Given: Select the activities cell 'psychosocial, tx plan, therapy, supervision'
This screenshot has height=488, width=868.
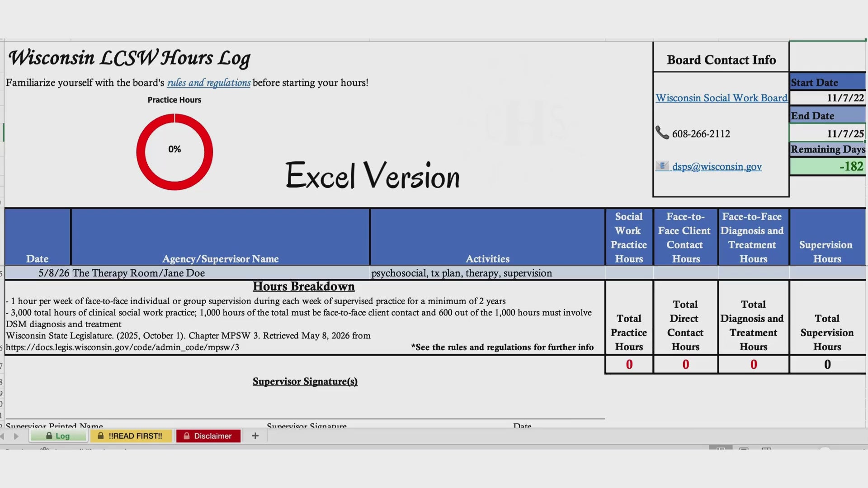Looking at the screenshot, I should [x=487, y=273].
